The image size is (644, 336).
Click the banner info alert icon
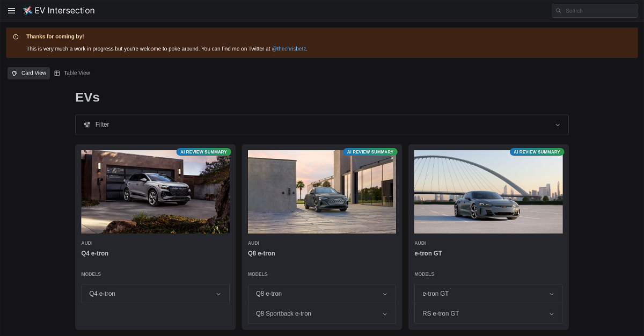pos(16,36)
